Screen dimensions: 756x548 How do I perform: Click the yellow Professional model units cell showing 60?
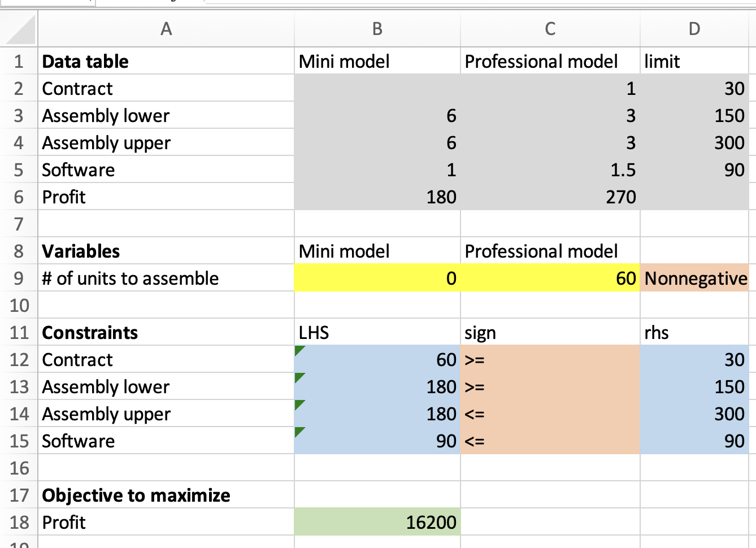pos(550,279)
